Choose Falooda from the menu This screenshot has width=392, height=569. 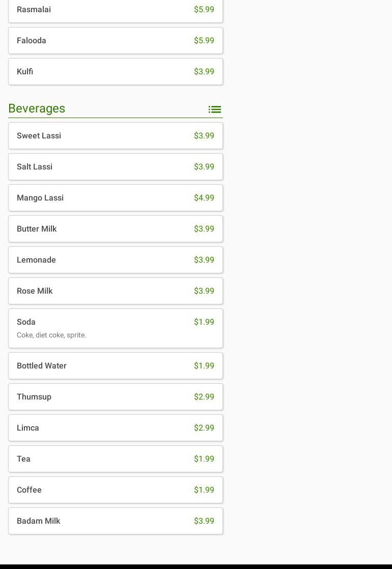(x=116, y=41)
